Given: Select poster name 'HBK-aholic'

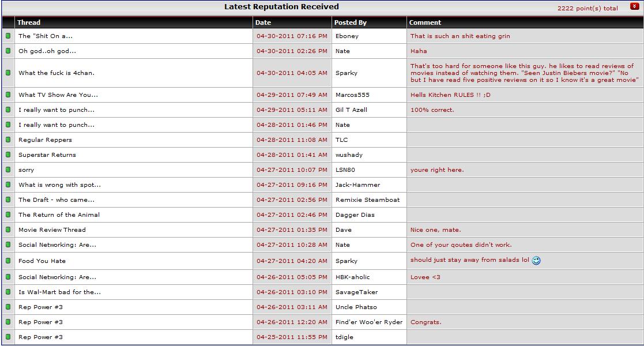Looking at the screenshot, I should (352, 277).
